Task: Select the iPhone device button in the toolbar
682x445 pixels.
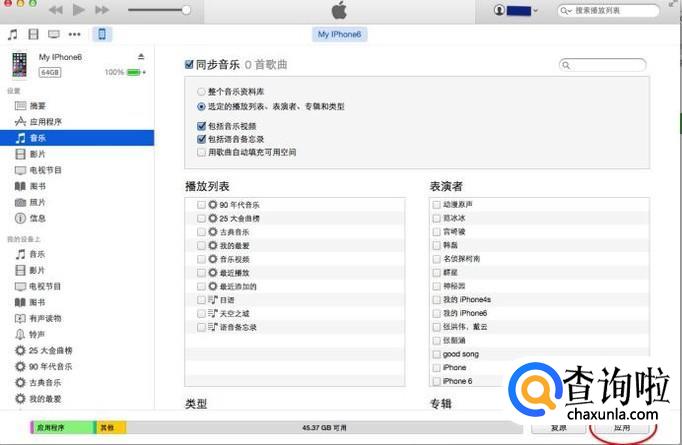Action: tap(102, 34)
